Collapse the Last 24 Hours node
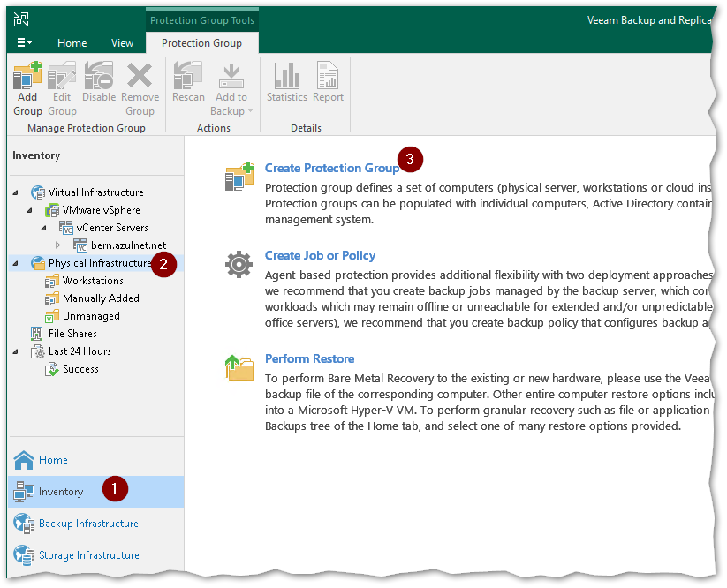Viewport: 727px width, 588px height. pos(16,351)
